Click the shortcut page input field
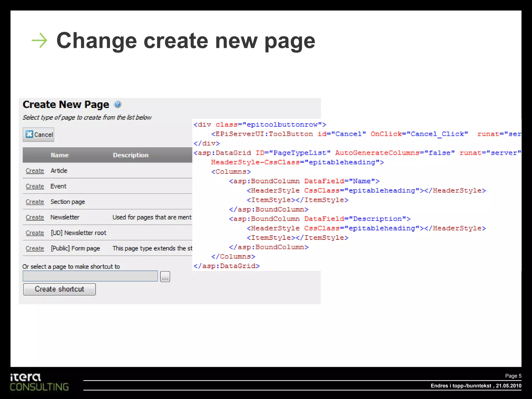The height and width of the screenshot is (399, 532). click(90, 276)
